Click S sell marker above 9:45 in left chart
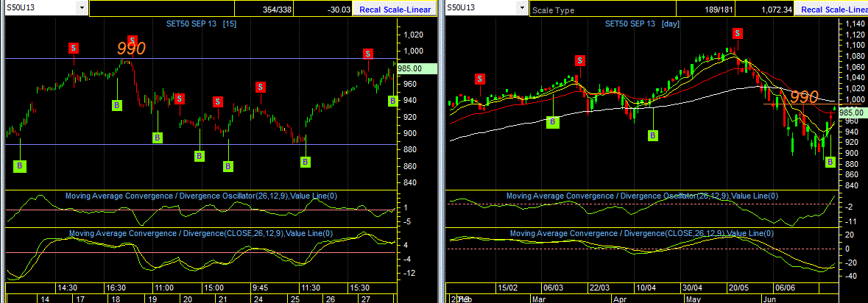The height and width of the screenshot is (303, 868). 260,87
